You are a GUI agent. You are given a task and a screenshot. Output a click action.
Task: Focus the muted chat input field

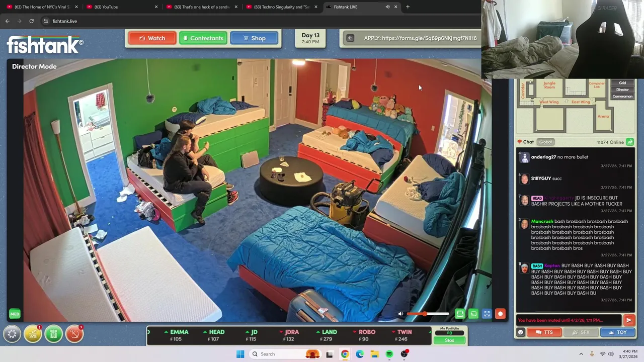[x=569, y=320]
